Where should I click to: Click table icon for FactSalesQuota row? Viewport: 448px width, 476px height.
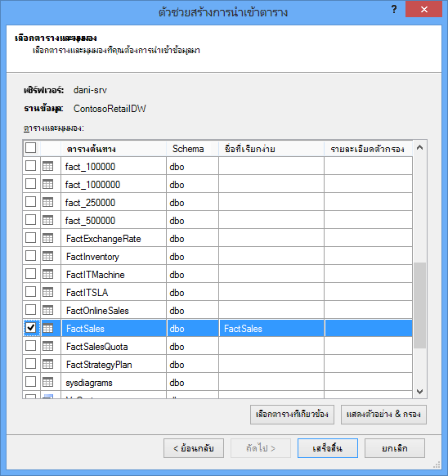coord(47,346)
